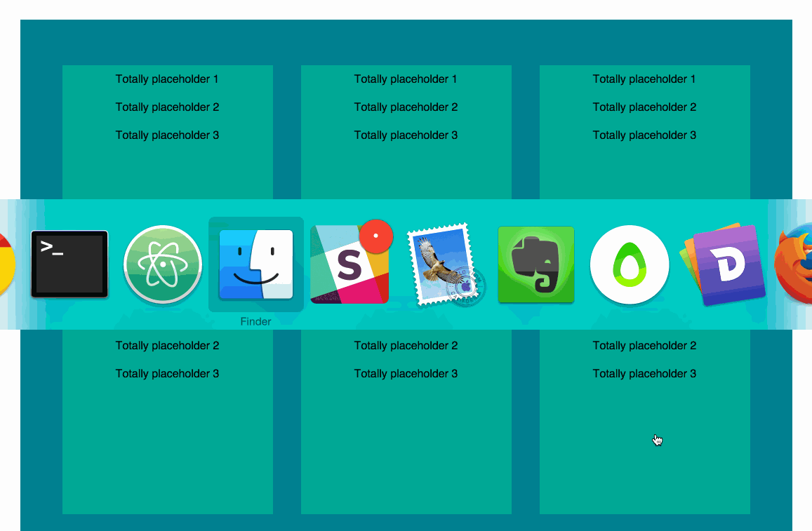Select 'Totally placeholder 1' in top-middle card
Screen dimensions: 812x531
[406, 79]
